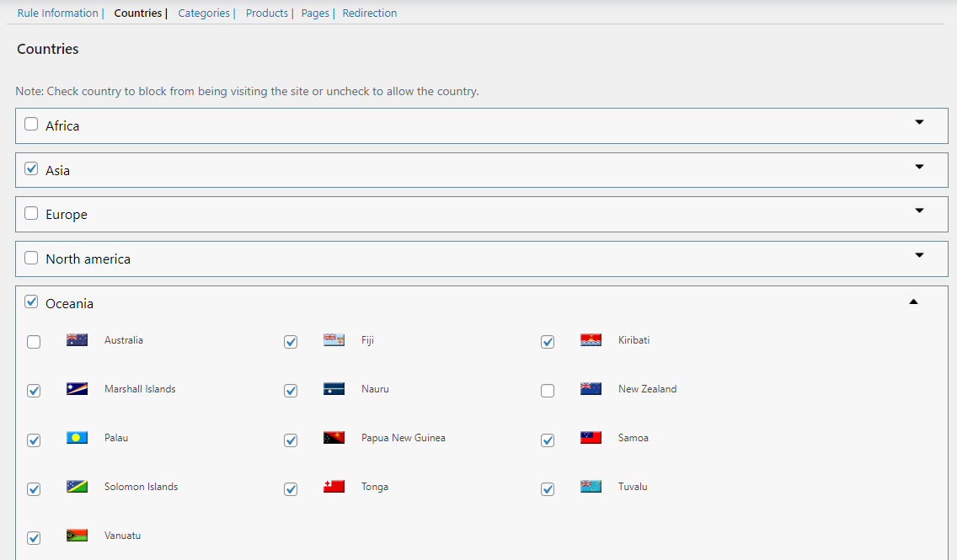Check the New Zealand country checkbox
Image resolution: width=957 pixels, height=560 pixels.
point(548,391)
